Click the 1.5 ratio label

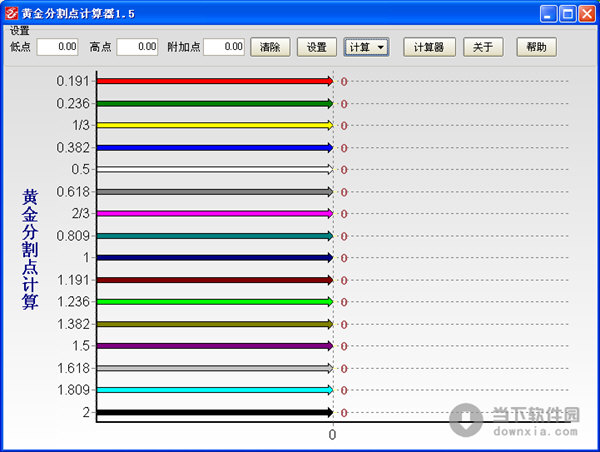[x=81, y=346]
